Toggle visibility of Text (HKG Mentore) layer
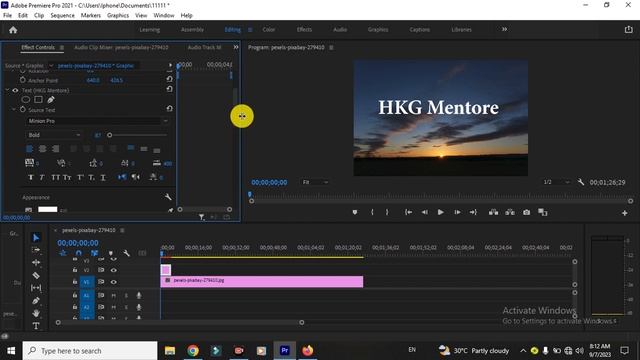 pyautogui.click(x=16, y=90)
